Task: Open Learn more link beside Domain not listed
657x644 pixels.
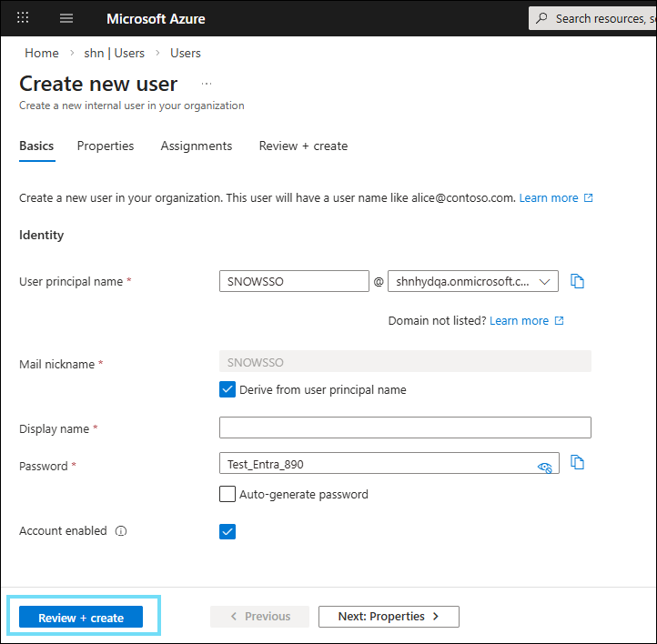Action: point(520,321)
